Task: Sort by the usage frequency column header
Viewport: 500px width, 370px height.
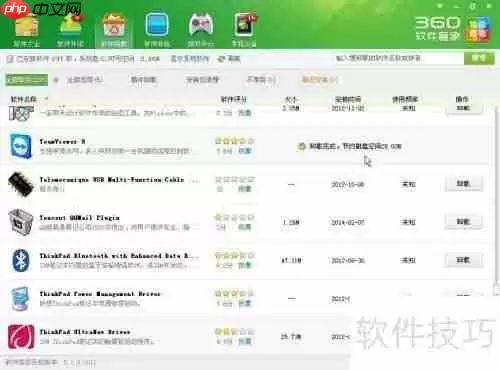Action: point(405,99)
